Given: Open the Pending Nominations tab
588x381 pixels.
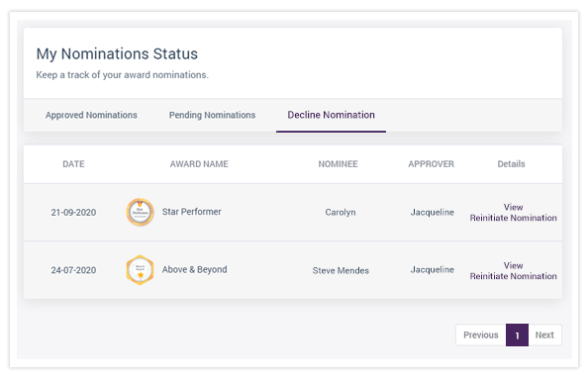Looking at the screenshot, I should pyautogui.click(x=212, y=115).
